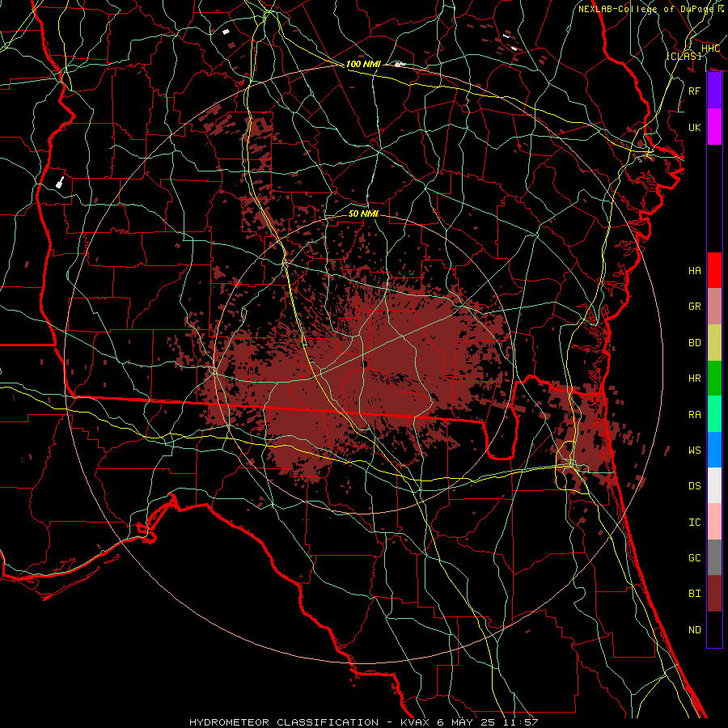Click the DS legend label

tap(695, 486)
